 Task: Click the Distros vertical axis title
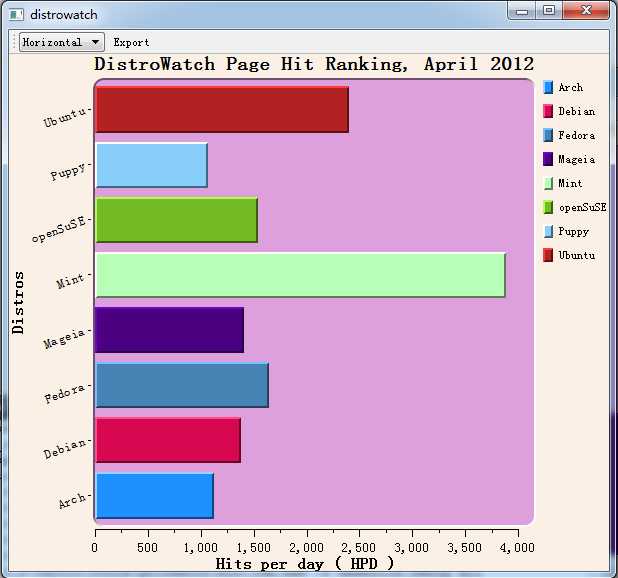click(18, 303)
